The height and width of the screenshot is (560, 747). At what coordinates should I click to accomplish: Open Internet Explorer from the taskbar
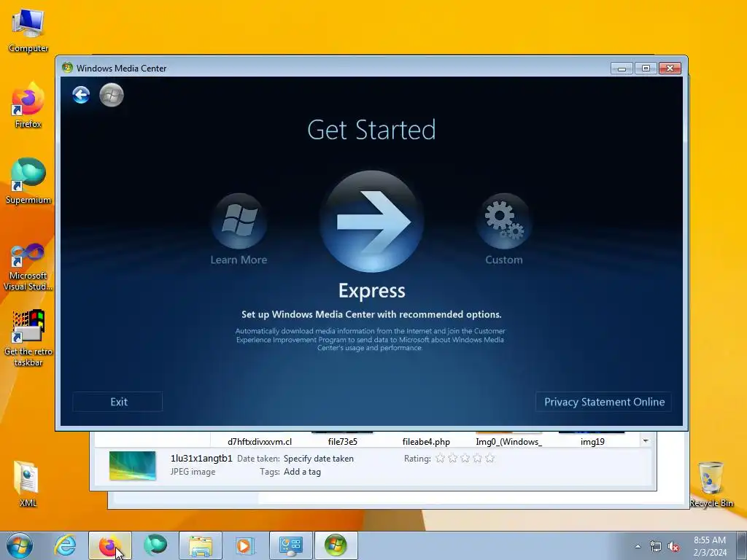coord(65,545)
